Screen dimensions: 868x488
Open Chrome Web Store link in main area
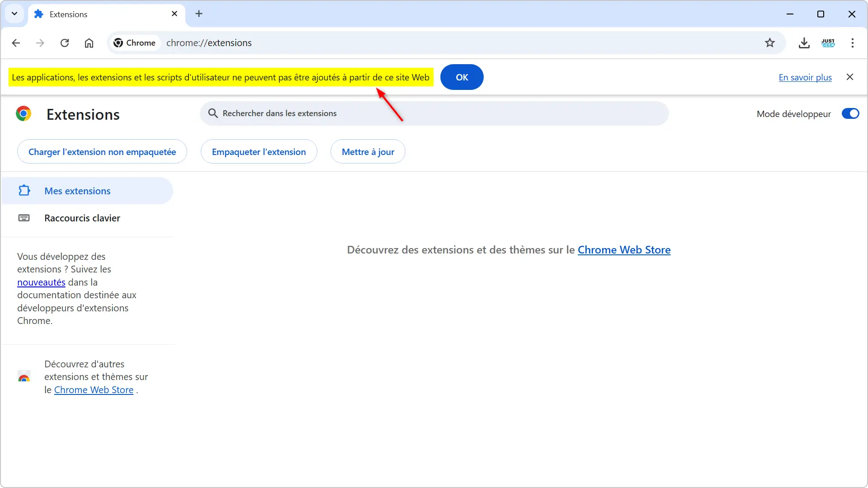tap(624, 250)
